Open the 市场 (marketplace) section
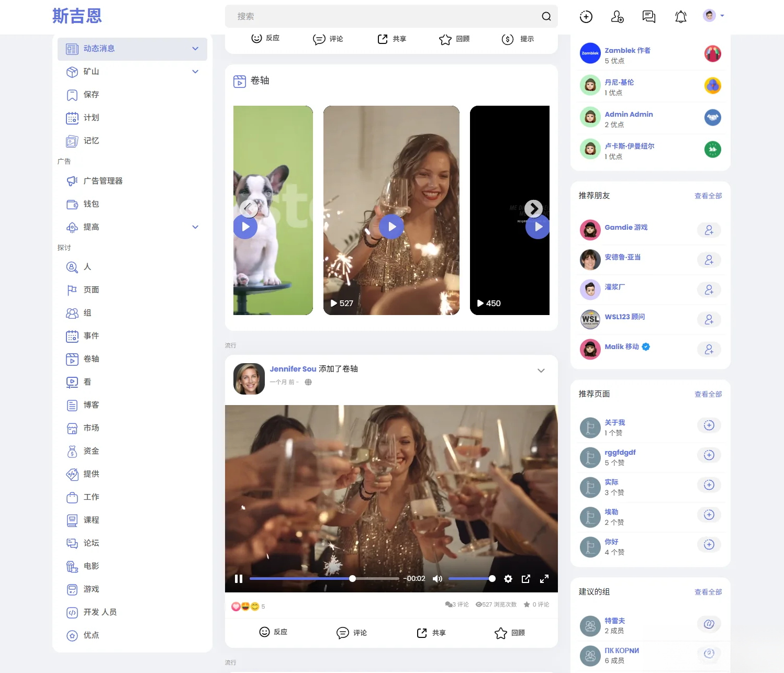784x673 pixels. click(90, 428)
